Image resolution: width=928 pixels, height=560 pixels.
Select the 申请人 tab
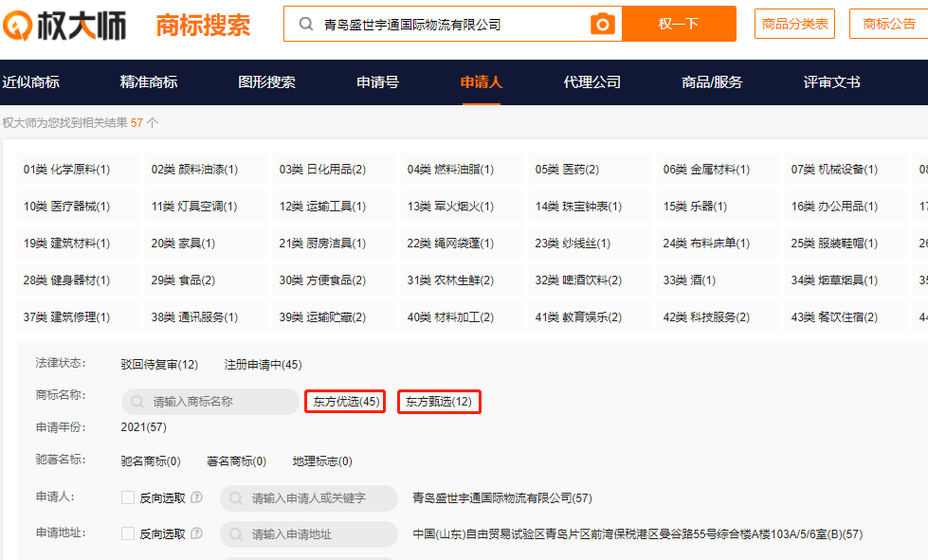[x=482, y=82]
